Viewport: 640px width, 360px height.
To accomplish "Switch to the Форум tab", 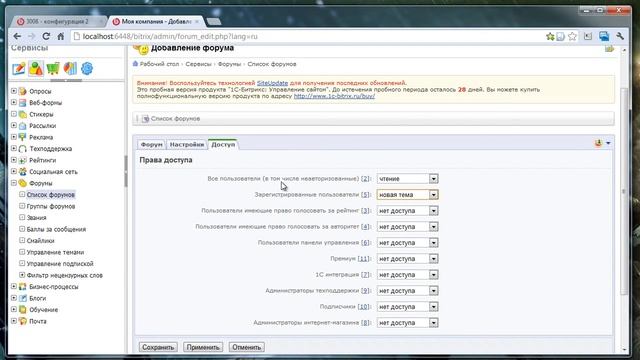I will click(151, 144).
